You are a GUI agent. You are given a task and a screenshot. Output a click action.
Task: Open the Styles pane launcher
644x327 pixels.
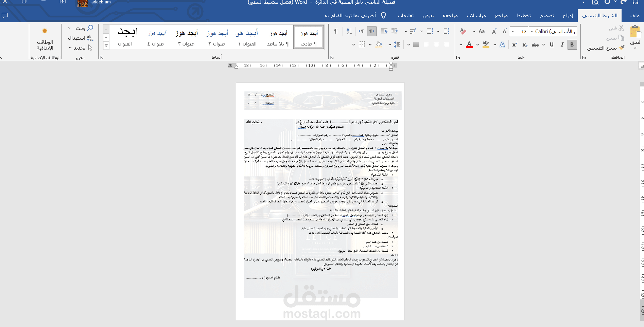(101, 57)
